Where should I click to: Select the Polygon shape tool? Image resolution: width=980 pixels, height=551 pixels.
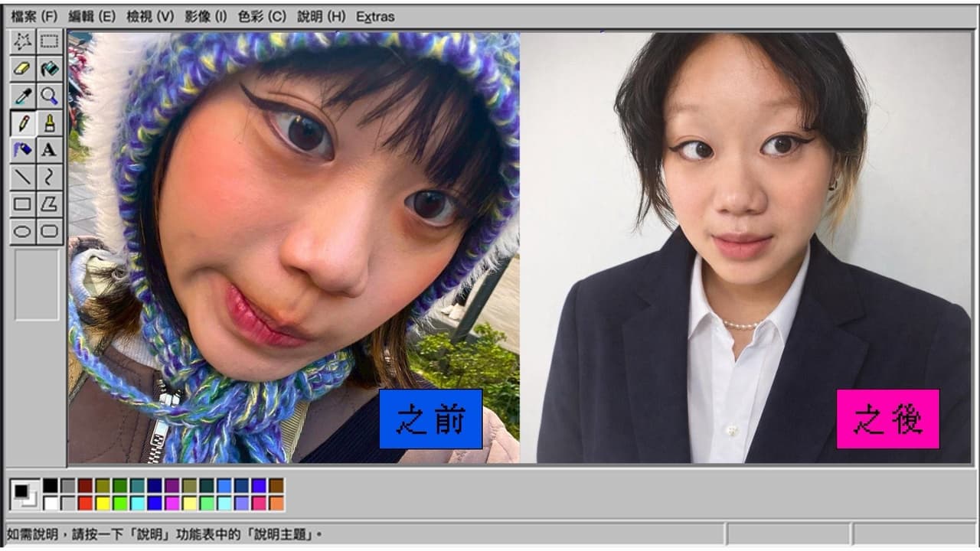point(50,204)
